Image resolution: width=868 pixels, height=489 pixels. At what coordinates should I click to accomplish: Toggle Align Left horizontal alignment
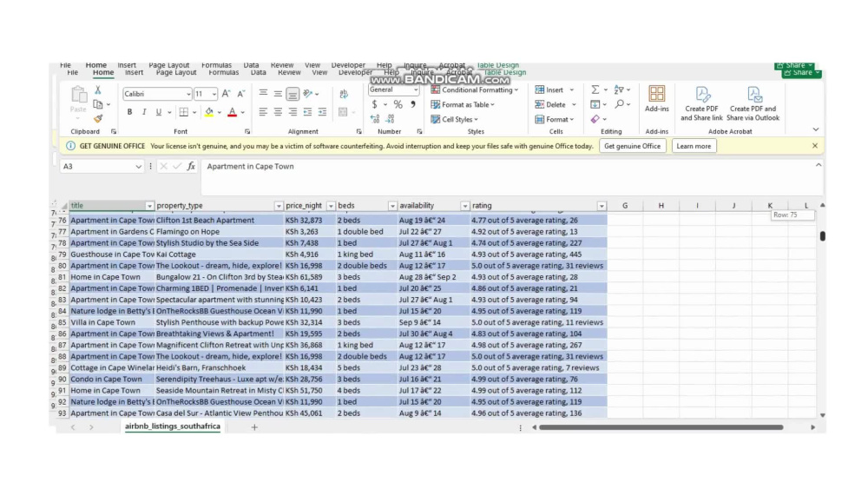263,112
